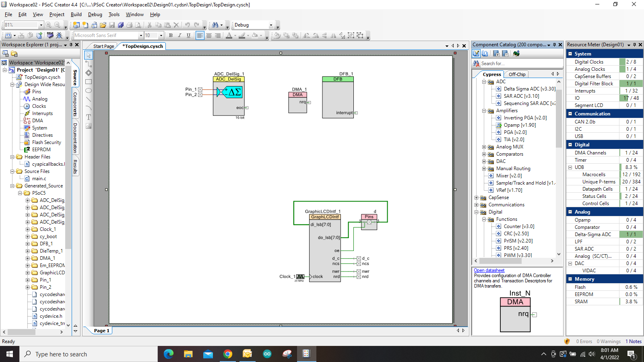Click Collapse All in Component Catalog
The height and width of the screenshot is (362, 644).
[x=505, y=53]
